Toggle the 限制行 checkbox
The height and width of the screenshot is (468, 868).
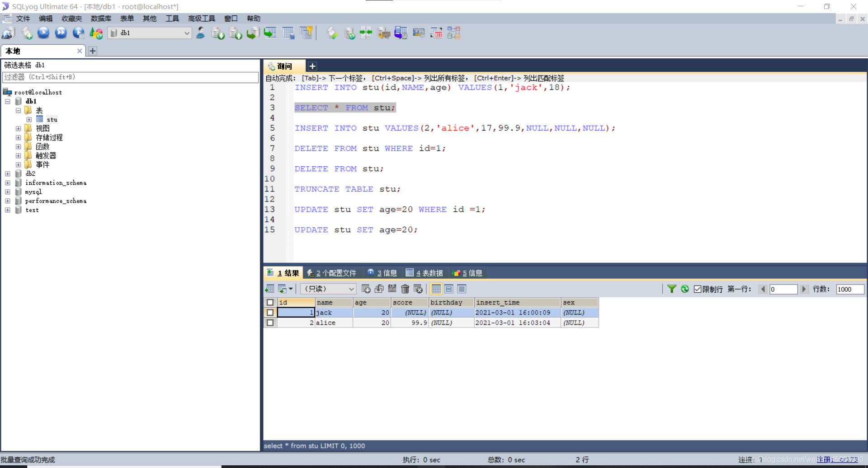tap(698, 289)
